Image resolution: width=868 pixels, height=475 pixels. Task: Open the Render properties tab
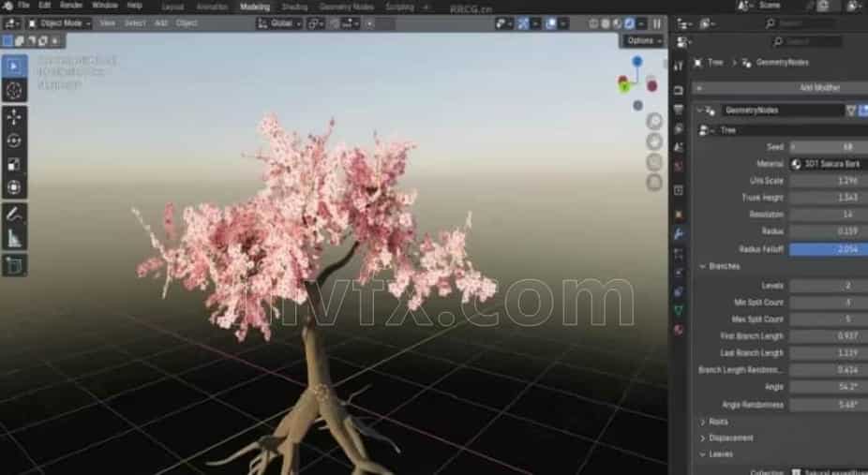(x=679, y=90)
